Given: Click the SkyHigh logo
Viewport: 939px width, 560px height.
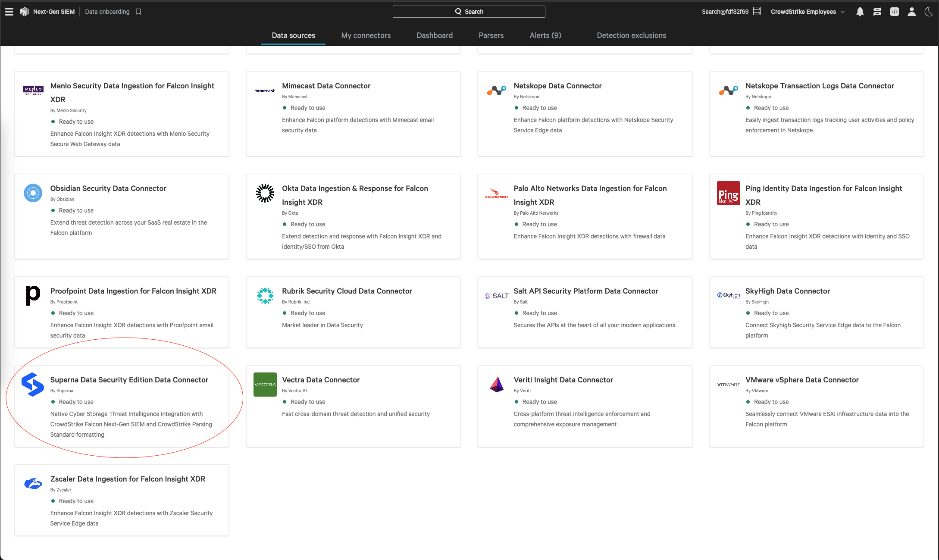Looking at the screenshot, I should tap(728, 295).
